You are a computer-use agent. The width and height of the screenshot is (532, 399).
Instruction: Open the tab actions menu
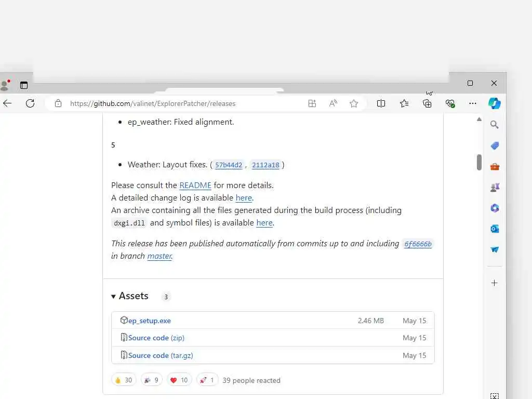pyautogui.click(x=24, y=85)
